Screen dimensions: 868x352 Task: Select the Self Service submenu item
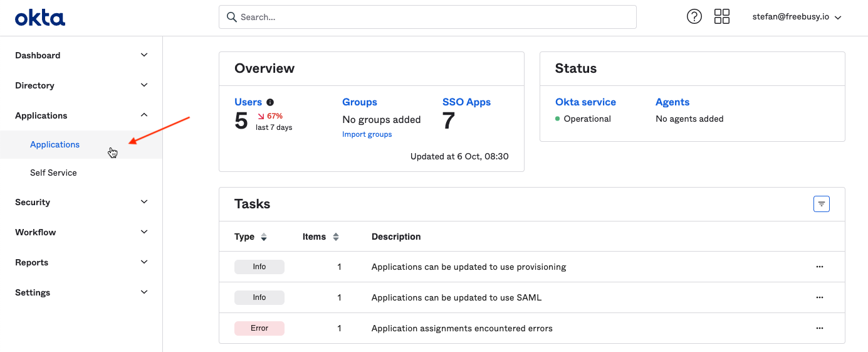click(x=53, y=173)
